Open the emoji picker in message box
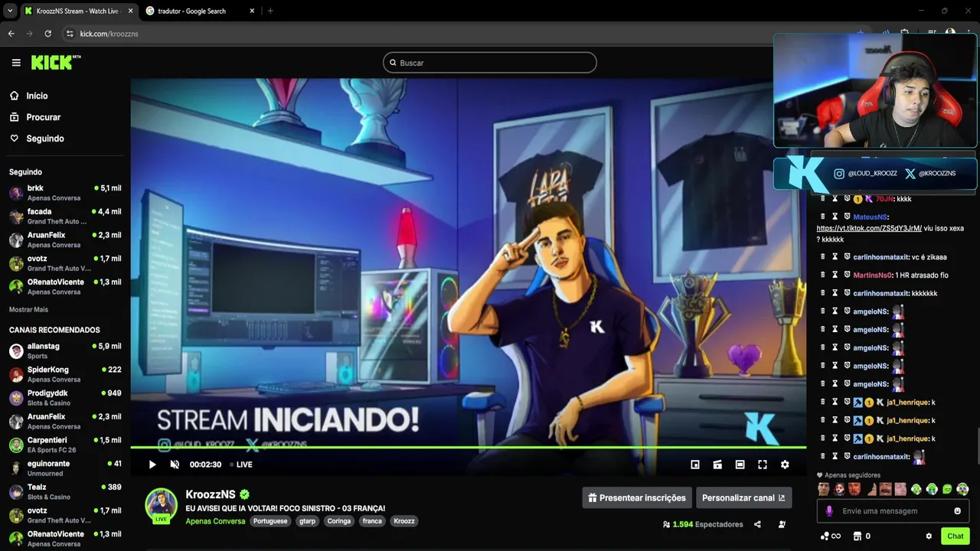Screen dimensions: 980x551 [x=957, y=511]
